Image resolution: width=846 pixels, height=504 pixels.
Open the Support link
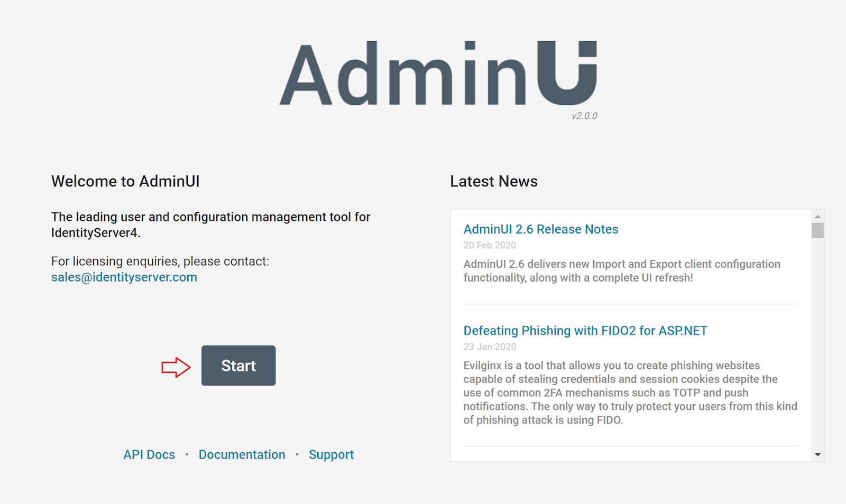click(332, 455)
